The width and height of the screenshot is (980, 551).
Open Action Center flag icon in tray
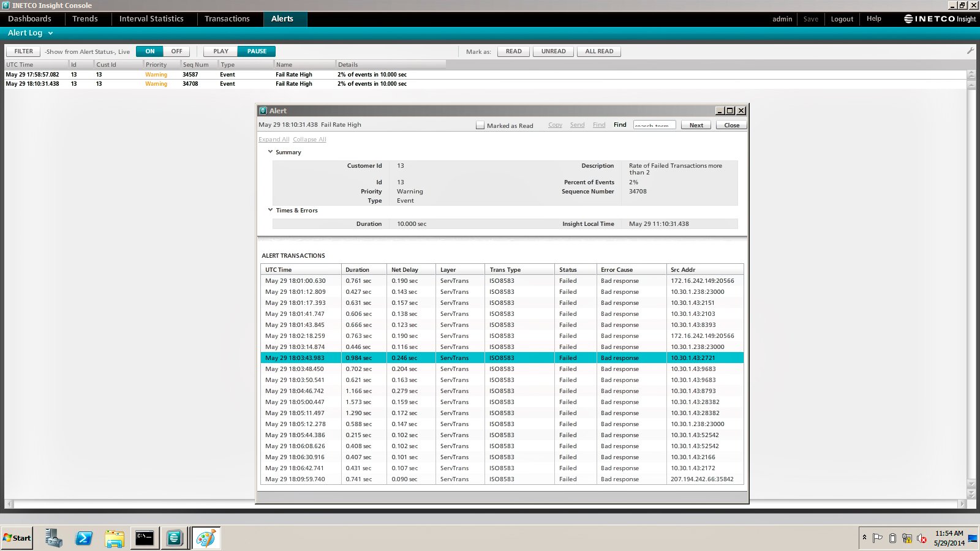(x=878, y=538)
